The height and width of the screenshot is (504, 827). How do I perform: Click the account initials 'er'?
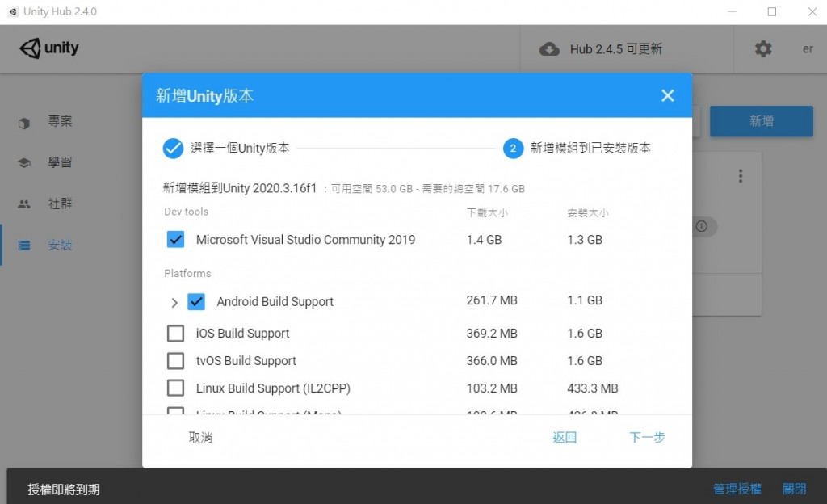tap(808, 49)
